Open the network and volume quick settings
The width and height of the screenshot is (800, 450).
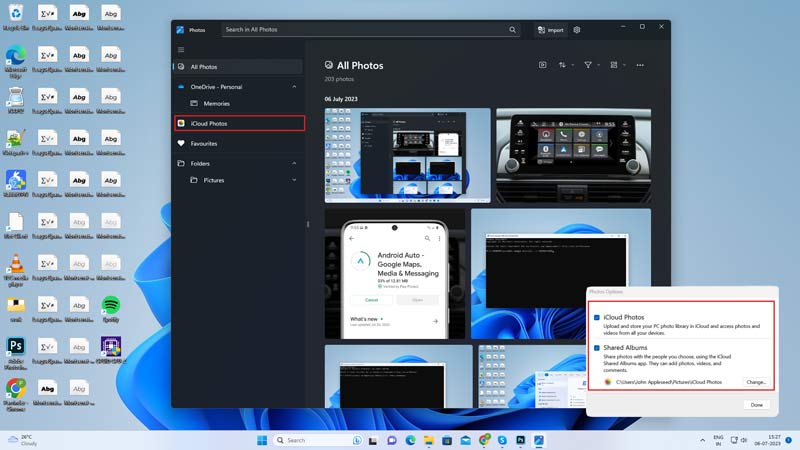[x=739, y=440]
